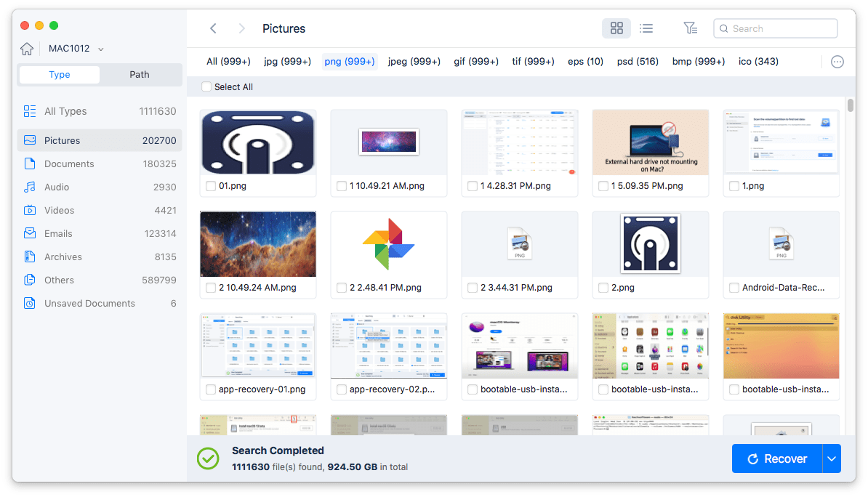Viewport: 868px width, 497px height.
Task: Go back with the left arrow
Action: 213,28
